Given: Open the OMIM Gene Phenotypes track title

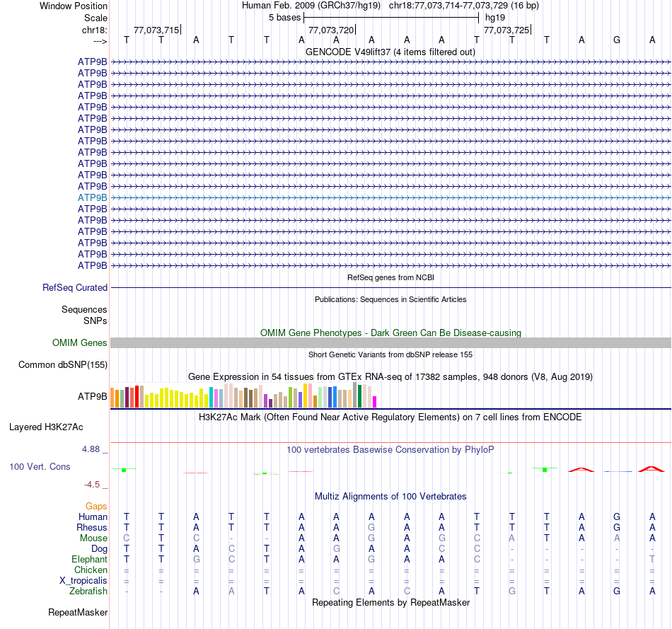Looking at the screenshot, I should pyautogui.click(x=390, y=333).
